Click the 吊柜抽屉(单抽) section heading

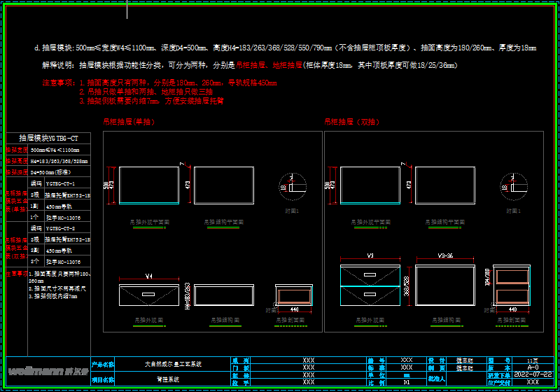pos(129,122)
